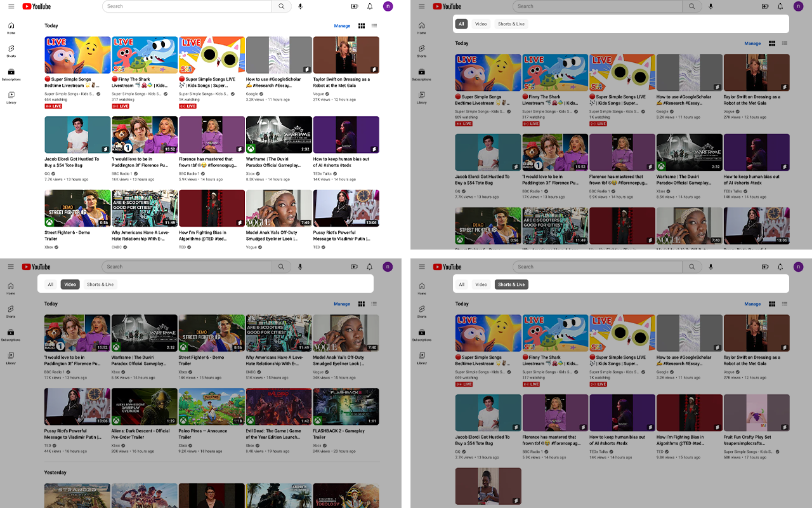Screen dimensions: 812x508
Task: Click All chip in view with Shorts & Live active
Action: (461, 284)
